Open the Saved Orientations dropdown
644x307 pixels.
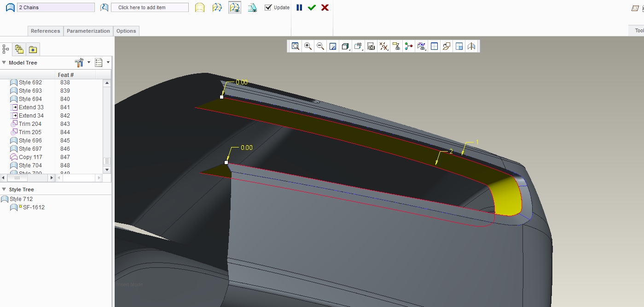[x=358, y=46]
